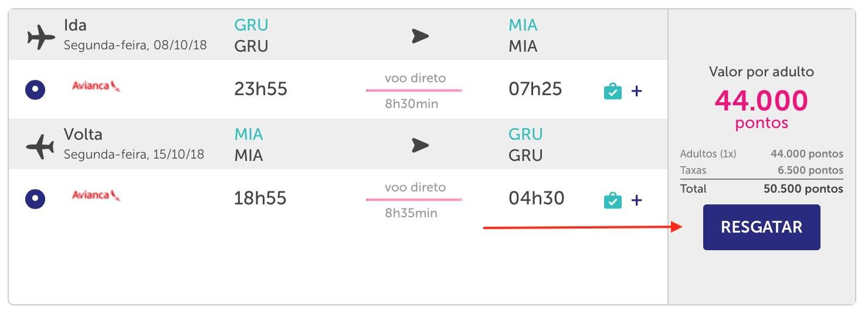Expand return flight details with plus sign

pos(636,200)
